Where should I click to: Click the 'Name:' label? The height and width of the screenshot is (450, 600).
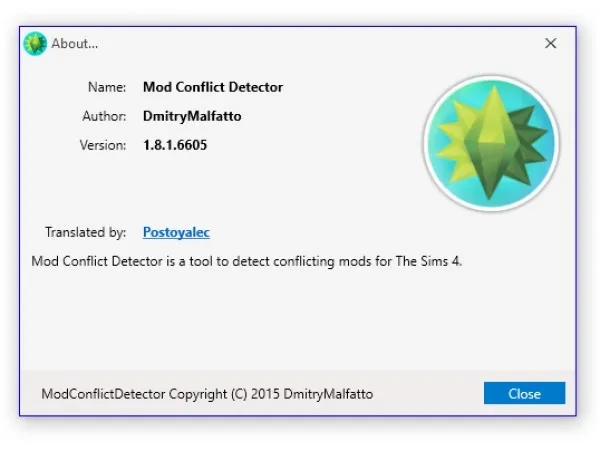click(107, 87)
